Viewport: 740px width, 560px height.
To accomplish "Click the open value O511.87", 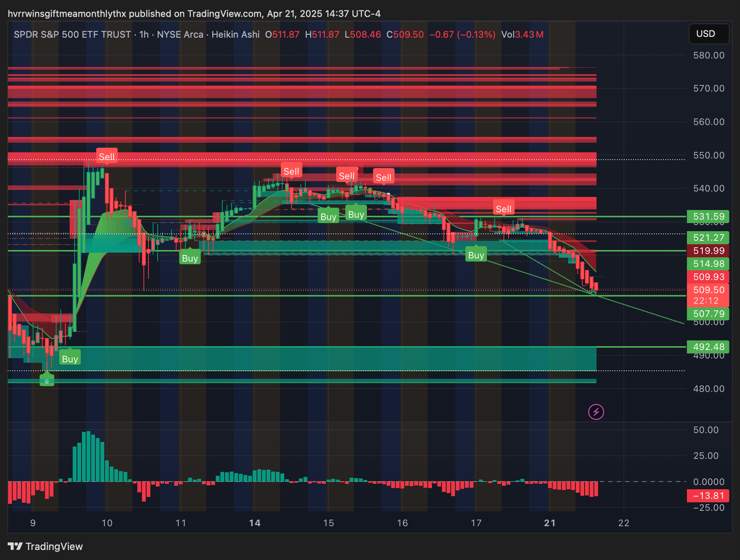I will tap(282, 35).
